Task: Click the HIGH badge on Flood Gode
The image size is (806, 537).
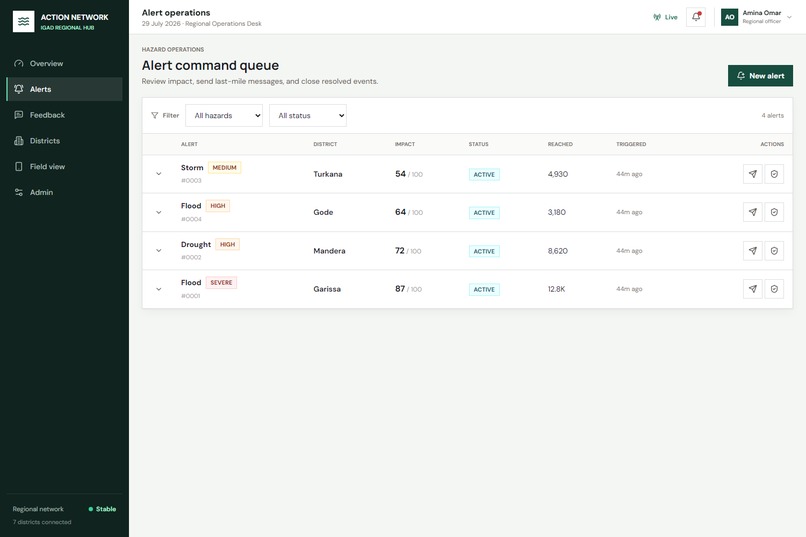Action: pos(218,206)
